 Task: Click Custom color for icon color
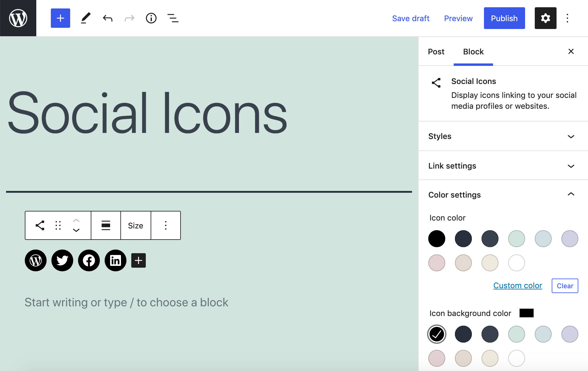pos(518,286)
